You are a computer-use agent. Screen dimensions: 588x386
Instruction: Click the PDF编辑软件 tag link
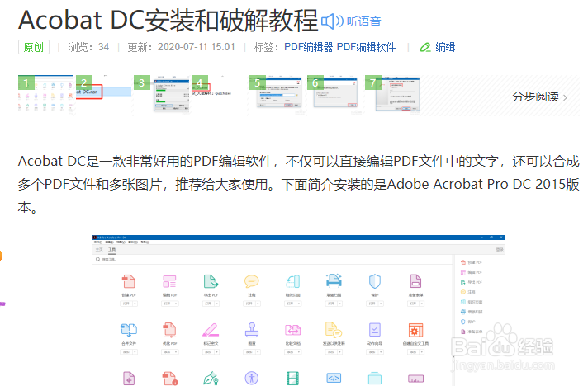[366, 47]
